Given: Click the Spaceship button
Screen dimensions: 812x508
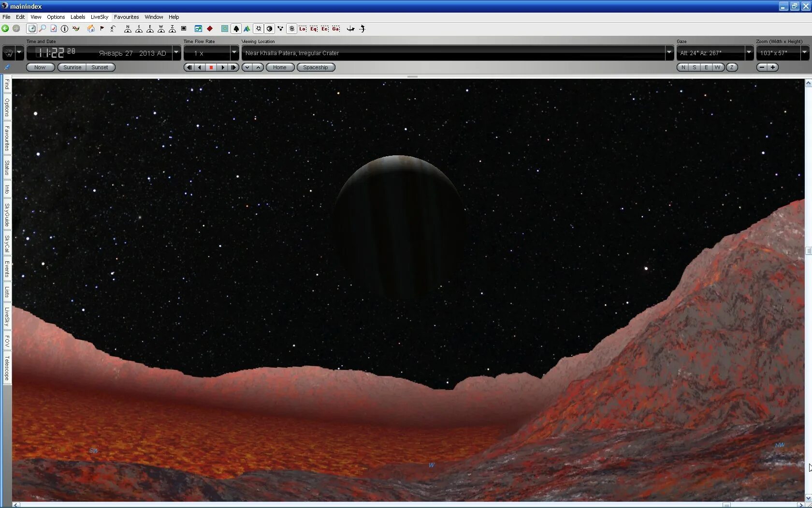Looking at the screenshot, I should click(316, 67).
